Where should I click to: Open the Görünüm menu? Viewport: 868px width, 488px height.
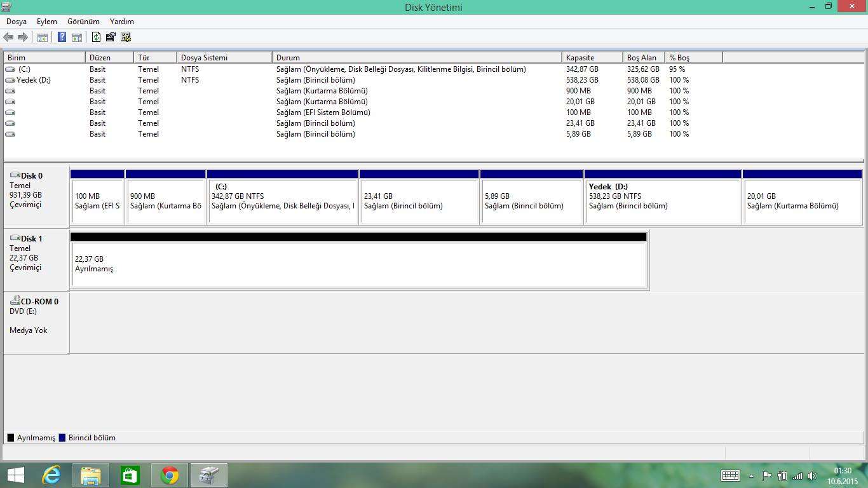pos(83,22)
